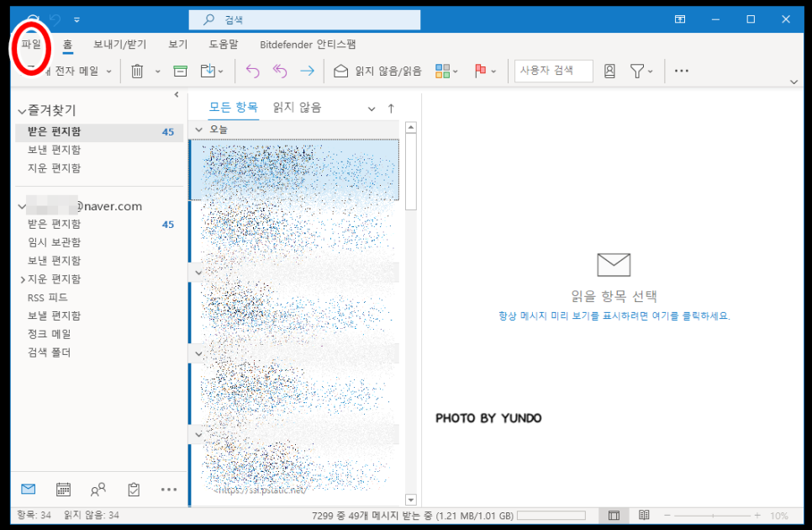Switch to Reading view in status bar
This screenshot has height=530, width=812.
tap(644, 515)
